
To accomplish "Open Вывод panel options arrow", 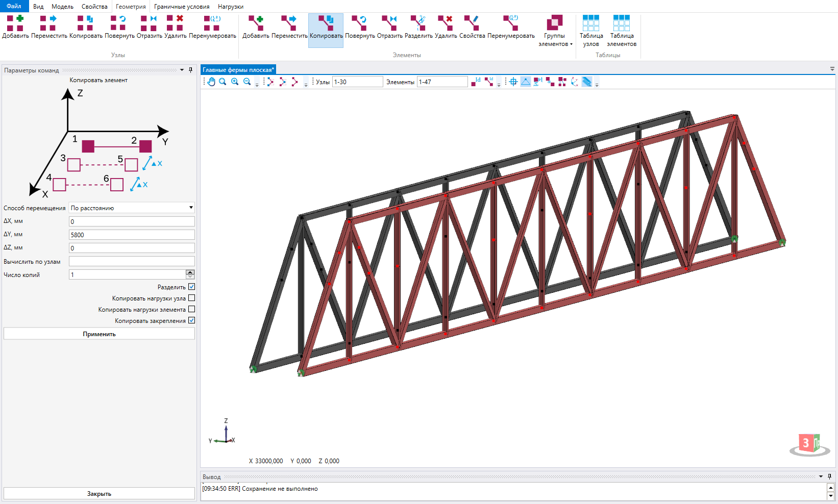I will (821, 476).
